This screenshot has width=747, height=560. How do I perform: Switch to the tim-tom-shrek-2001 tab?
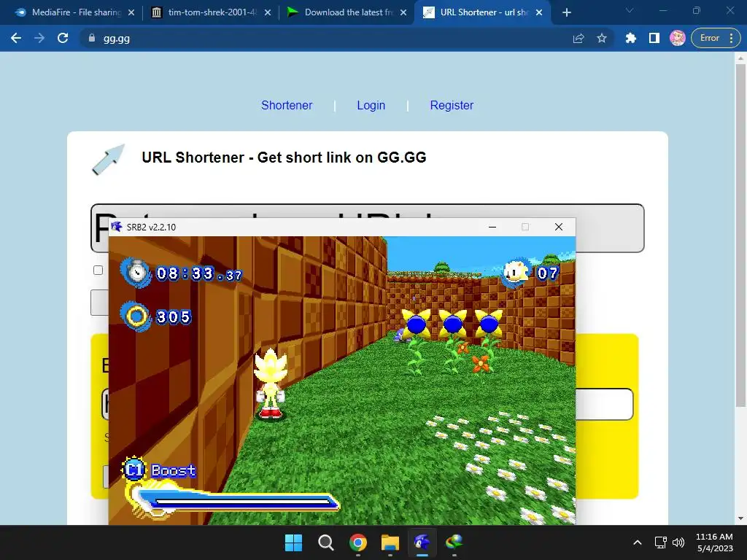(x=209, y=12)
